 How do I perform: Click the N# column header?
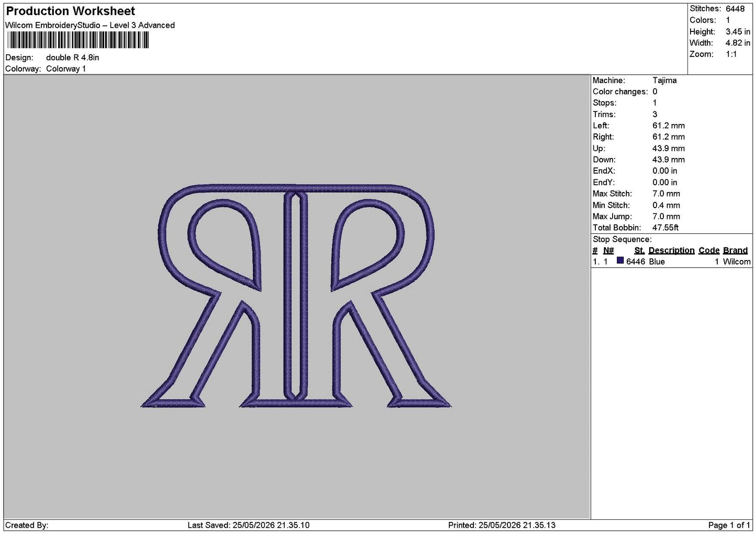pos(608,251)
